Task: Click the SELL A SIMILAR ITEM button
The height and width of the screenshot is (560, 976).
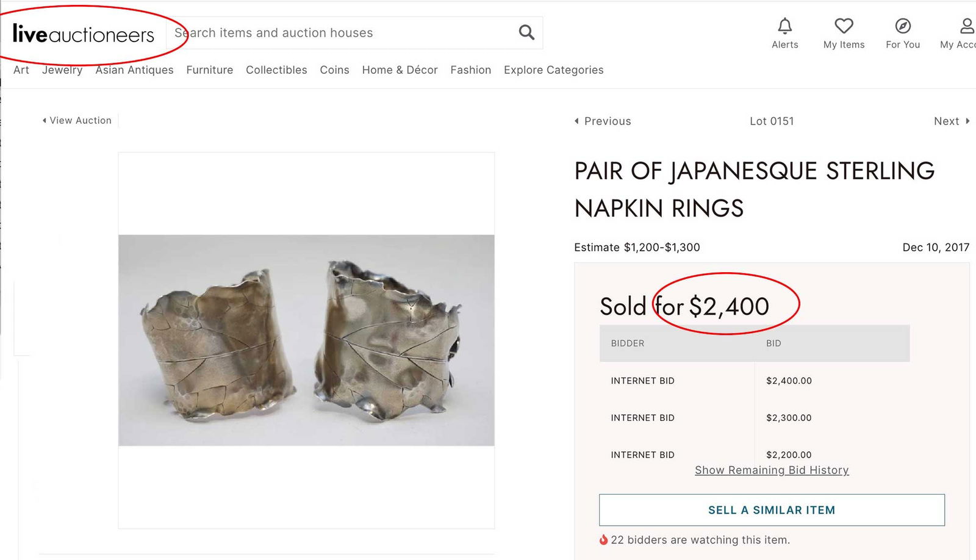Action: pos(771,510)
